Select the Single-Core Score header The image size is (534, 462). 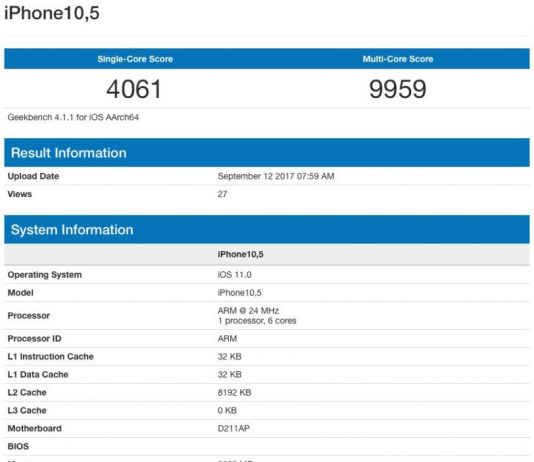[x=135, y=59]
